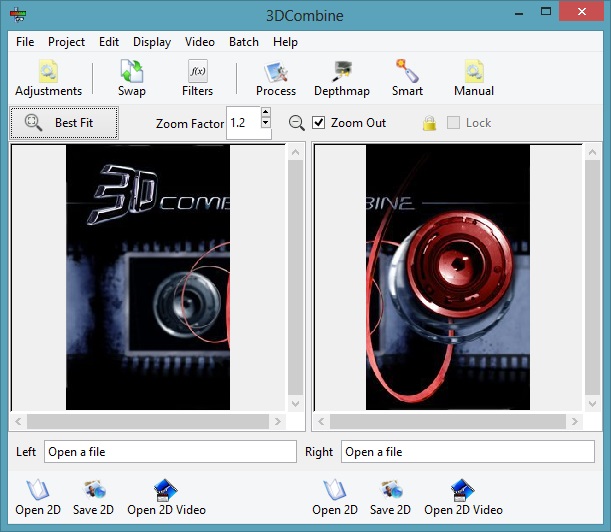The image size is (611, 532).
Task: Open the Manual conversion tool
Action: click(474, 78)
